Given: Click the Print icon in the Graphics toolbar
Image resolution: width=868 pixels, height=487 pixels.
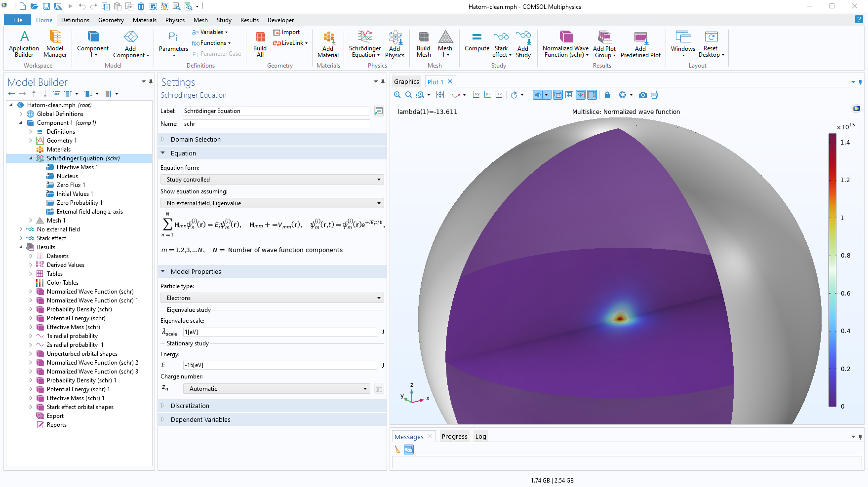Looking at the screenshot, I should tap(655, 94).
